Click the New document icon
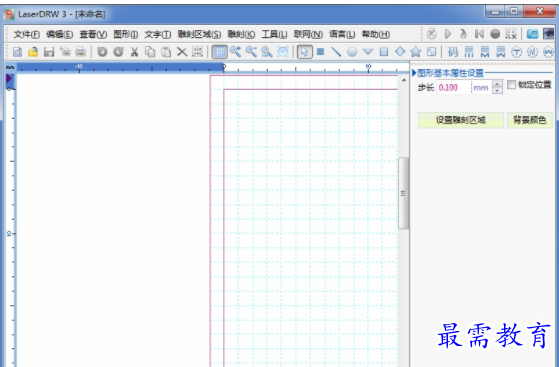This screenshot has height=367, width=559. (x=17, y=52)
